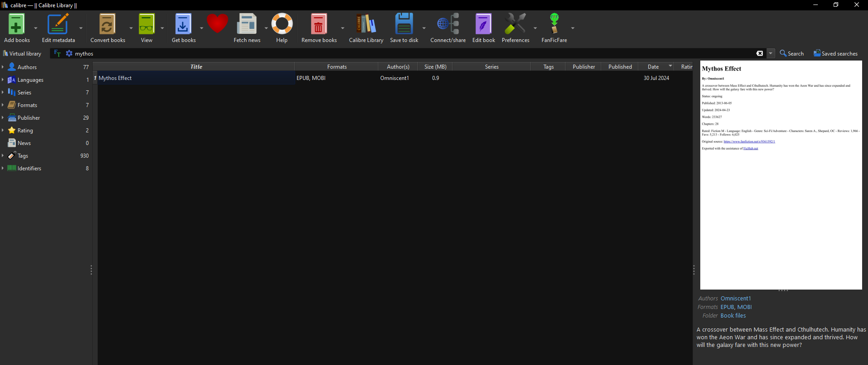Click the red heart donate icon
The image size is (868, 365).
(x=217, y=24)
